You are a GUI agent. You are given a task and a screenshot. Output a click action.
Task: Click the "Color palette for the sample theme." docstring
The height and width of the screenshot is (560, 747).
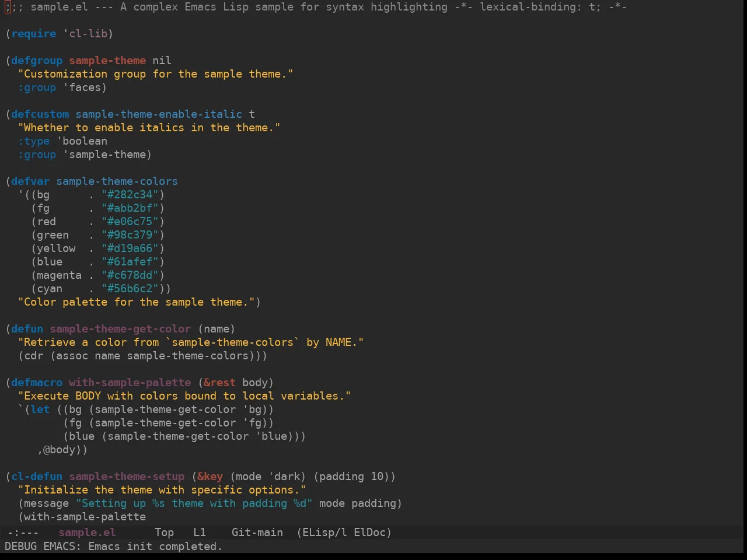[x=137, y=302]
